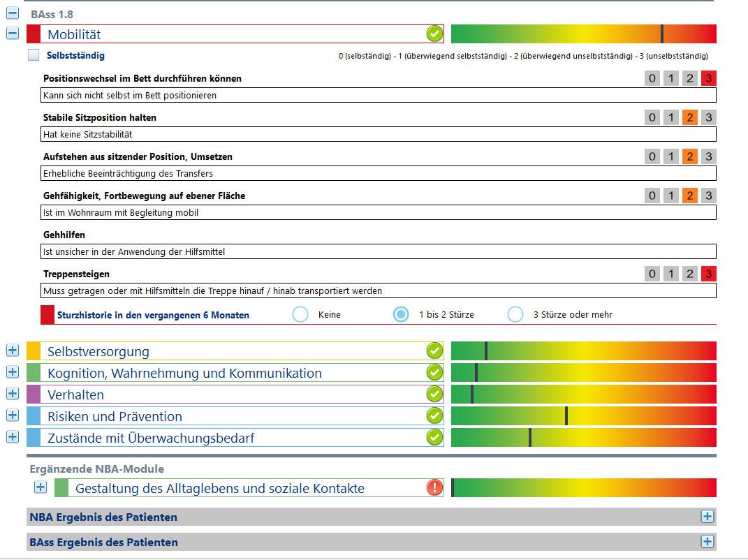Click green checkmark icon beside Mobilität
This screenshot has height=560, width=748.
click(434, 34)
